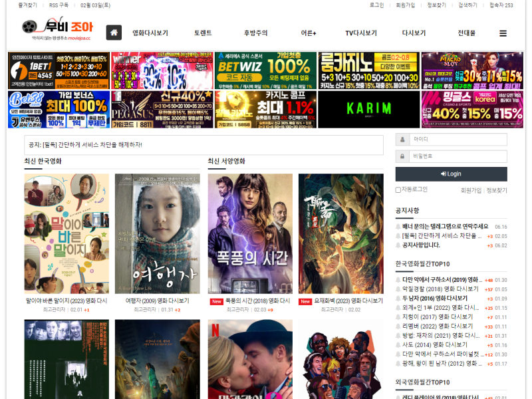Click the lock icon beside 비밀번호 field

pos(402,157)
